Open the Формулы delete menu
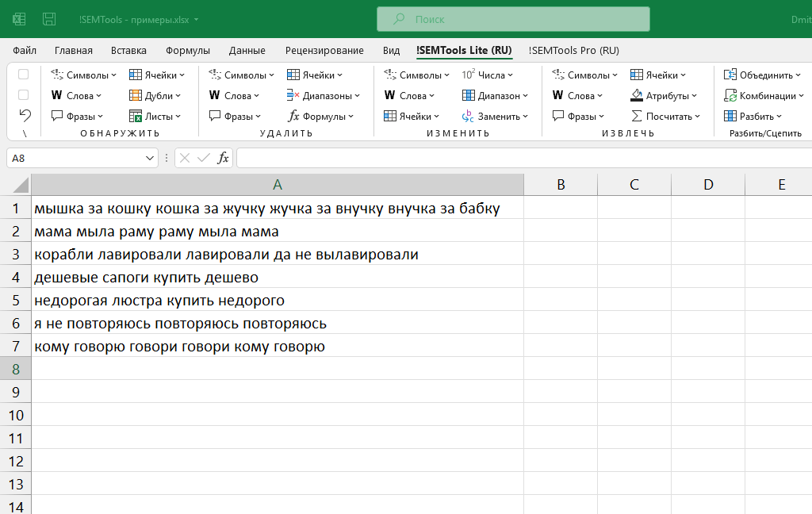This screenshot has height=514, width=812. pyautogui.click(x=320, y=117)
